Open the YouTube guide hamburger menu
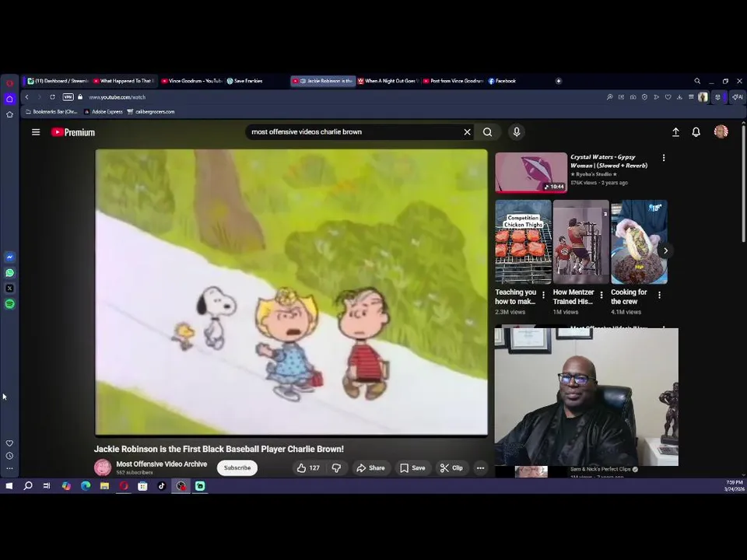Screen dimensions: 747x560 tap(36, 132)
